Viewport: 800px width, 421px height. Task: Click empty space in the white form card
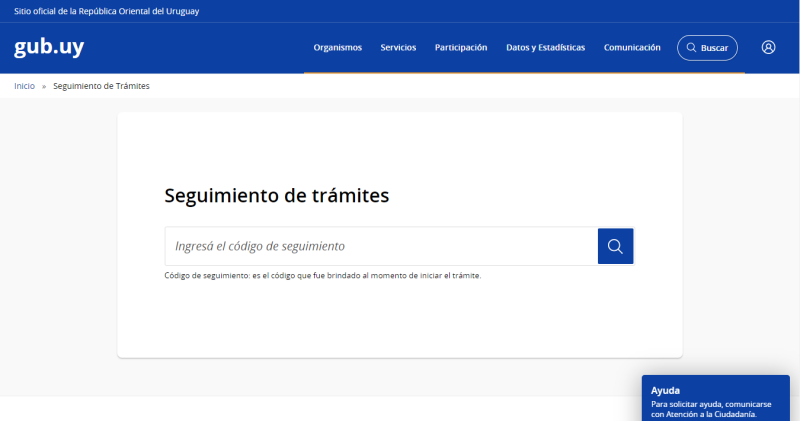coord(400,320)
